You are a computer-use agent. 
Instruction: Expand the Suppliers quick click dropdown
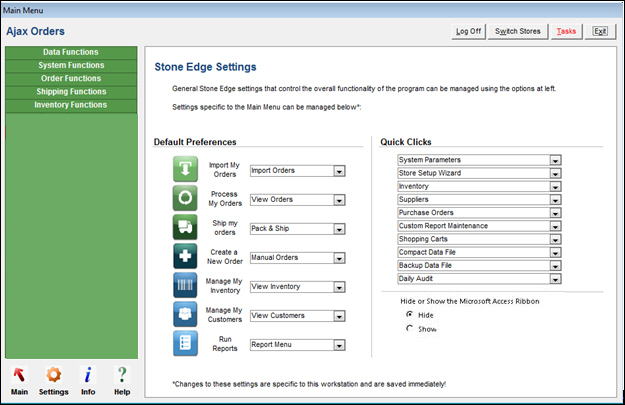[555, 200]
